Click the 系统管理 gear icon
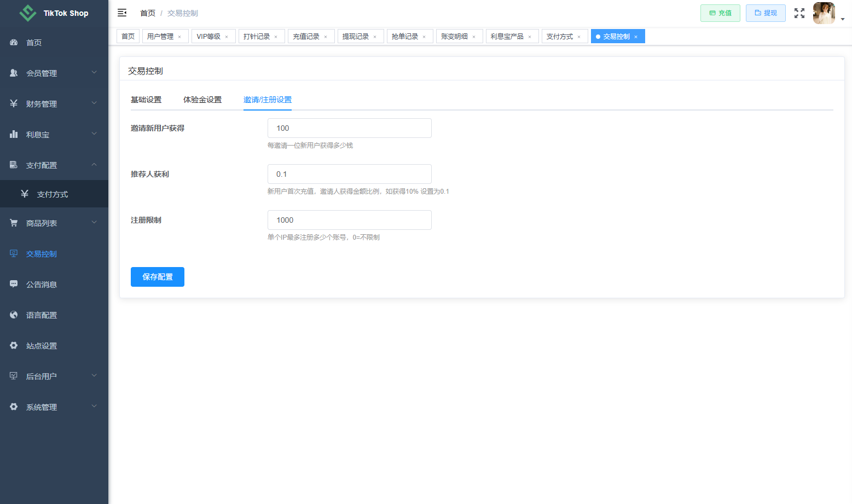 click(14, 407)
